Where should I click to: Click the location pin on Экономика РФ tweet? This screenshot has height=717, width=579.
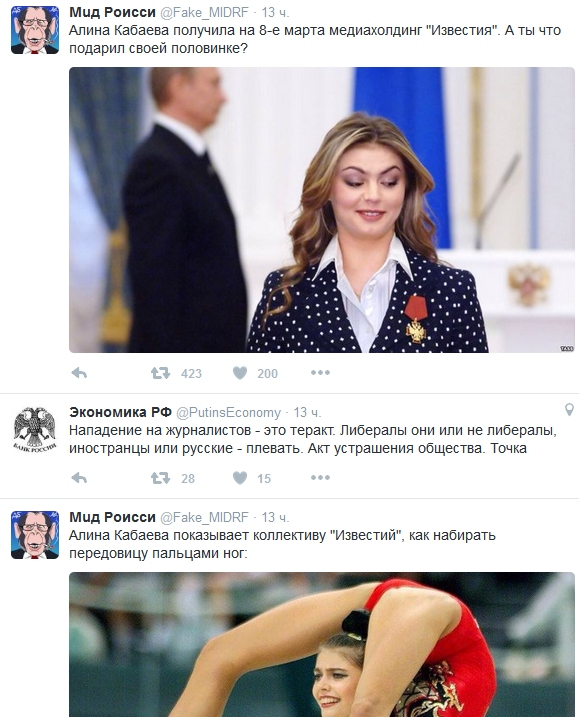(x=569, y=409)
